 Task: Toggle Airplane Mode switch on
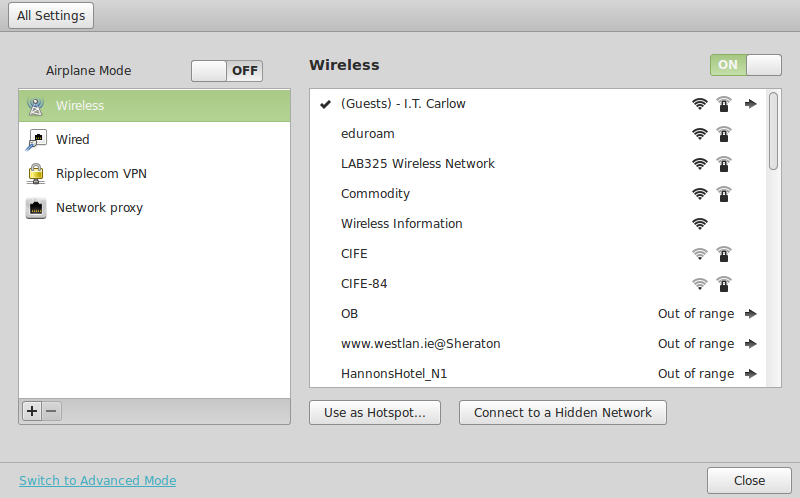(x=227, y=71)
